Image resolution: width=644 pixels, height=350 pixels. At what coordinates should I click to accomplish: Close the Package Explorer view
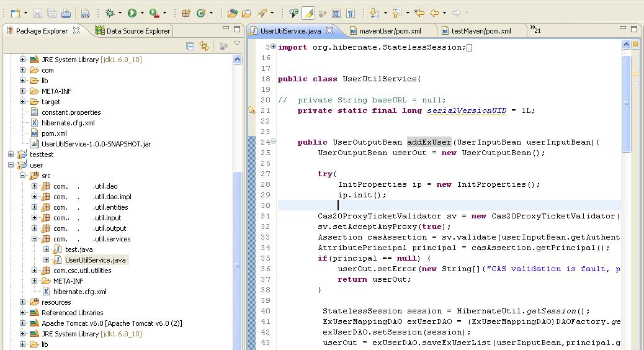[76, 30]
